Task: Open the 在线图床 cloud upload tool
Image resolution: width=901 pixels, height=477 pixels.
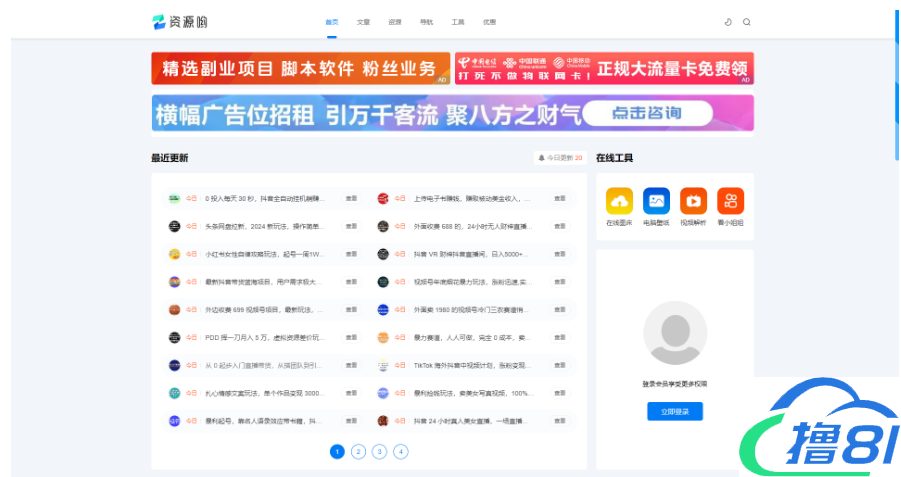Action: click(619, 201)
